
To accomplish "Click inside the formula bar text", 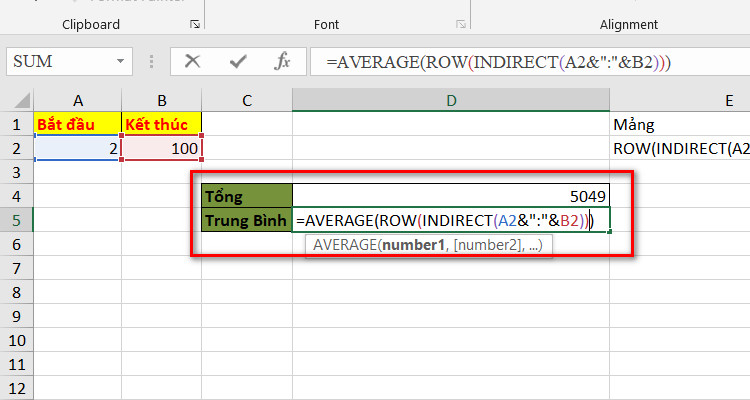I will pos(498,62).
